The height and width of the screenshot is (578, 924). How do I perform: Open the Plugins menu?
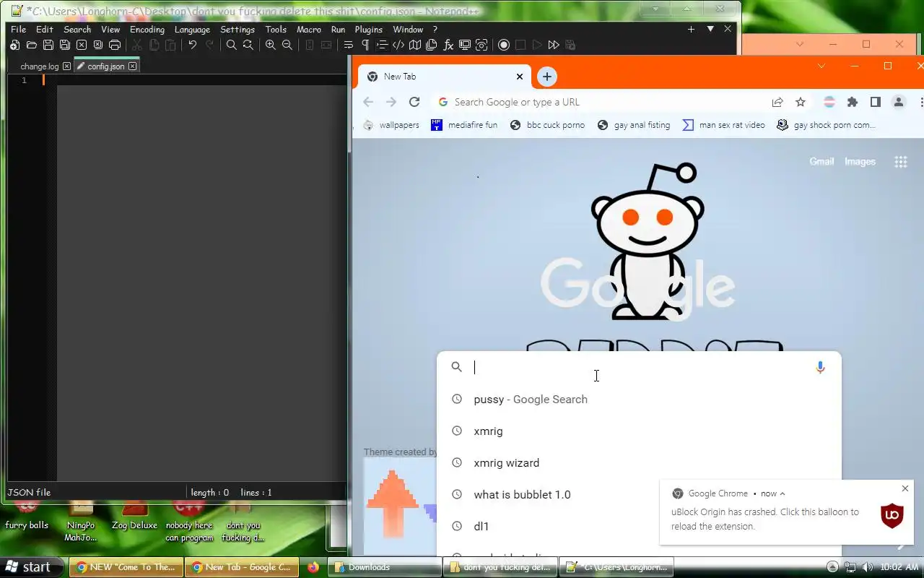point(369,30)
